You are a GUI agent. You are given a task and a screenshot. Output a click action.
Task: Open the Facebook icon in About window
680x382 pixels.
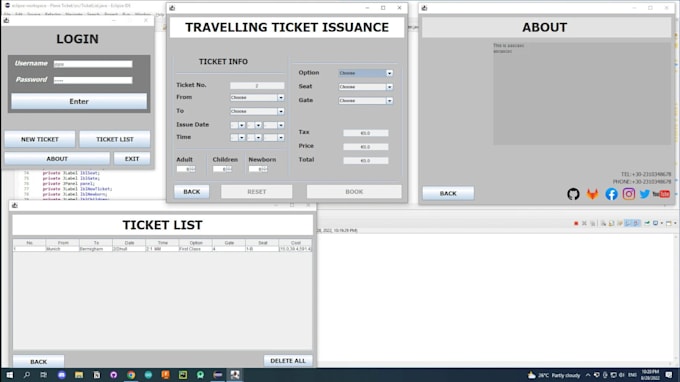611,194
